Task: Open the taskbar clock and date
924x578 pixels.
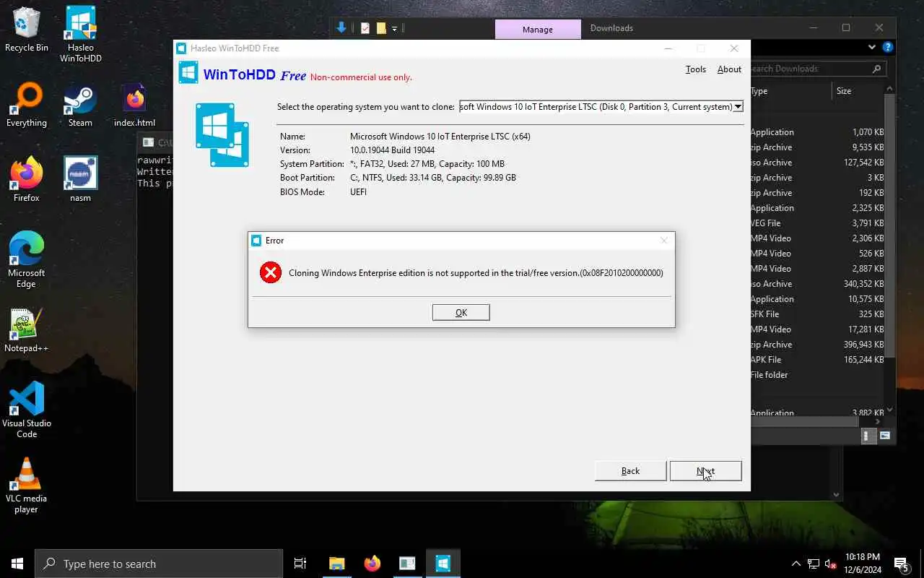Action: [861, 564]
